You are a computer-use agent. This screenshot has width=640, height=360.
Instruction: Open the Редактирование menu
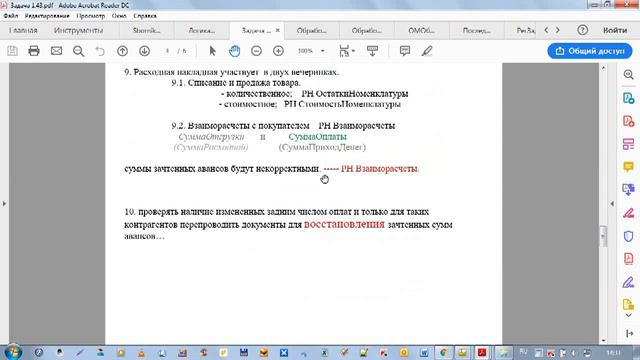[47, 16]
